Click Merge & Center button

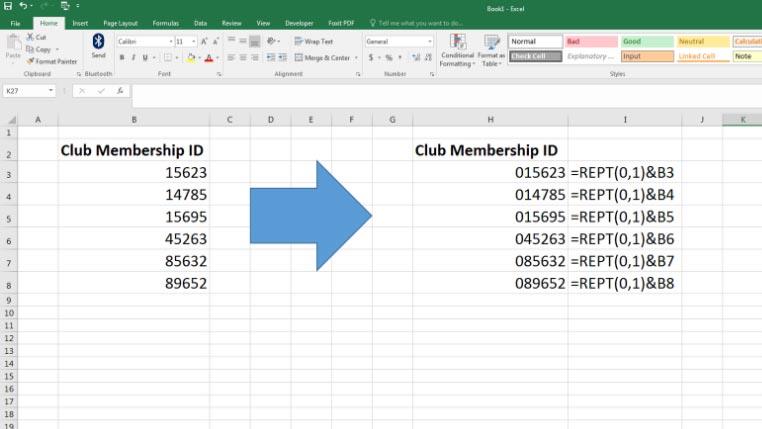(322, 58)
